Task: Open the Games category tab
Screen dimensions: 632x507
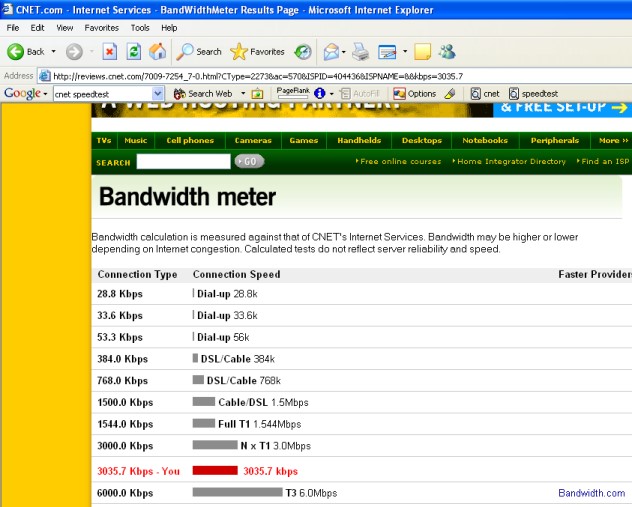Action: (304, 140)
